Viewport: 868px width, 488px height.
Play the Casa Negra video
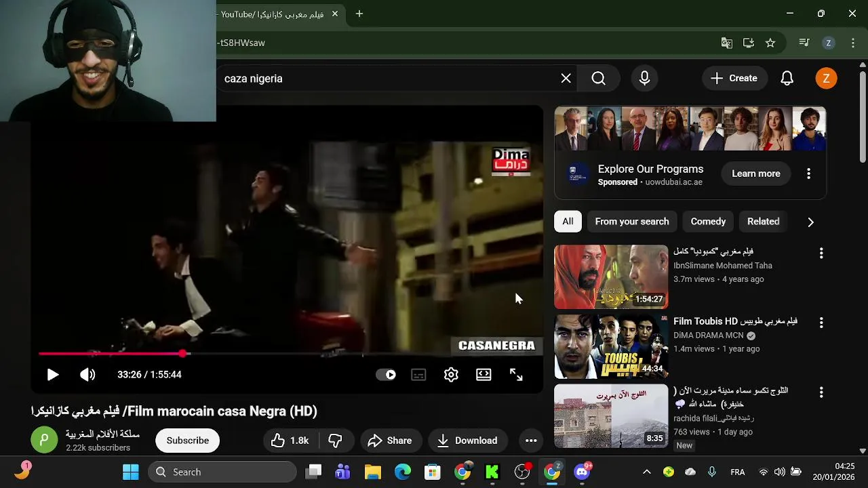[52, 374]
